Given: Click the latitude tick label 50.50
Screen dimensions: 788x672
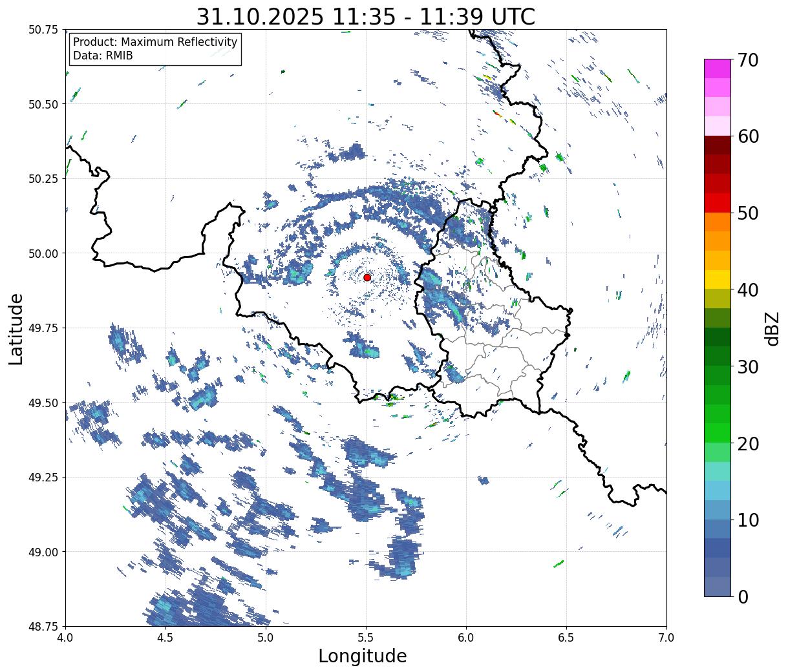Looking at the screenshot, I should click(43, 104).
